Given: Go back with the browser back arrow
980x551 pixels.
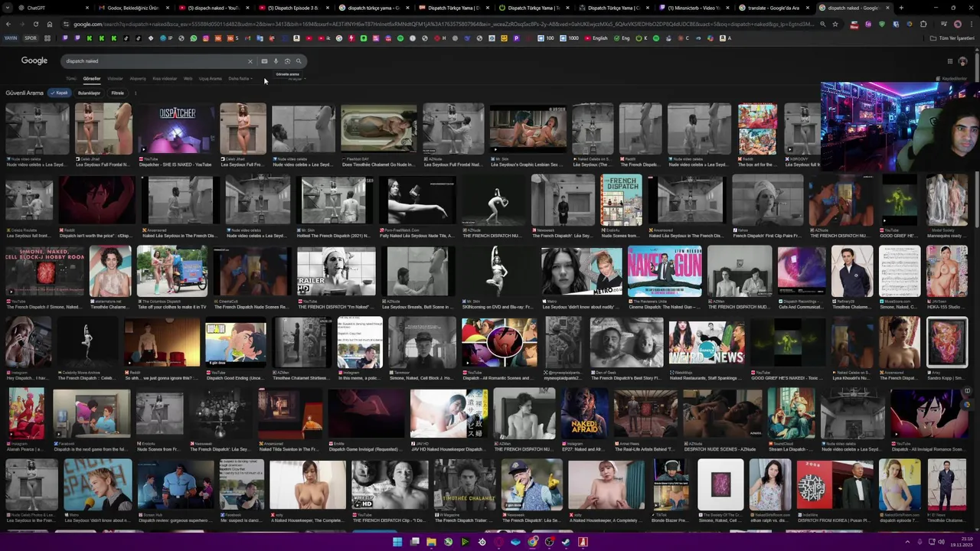Looking at the screenshot, I should 8,24.
